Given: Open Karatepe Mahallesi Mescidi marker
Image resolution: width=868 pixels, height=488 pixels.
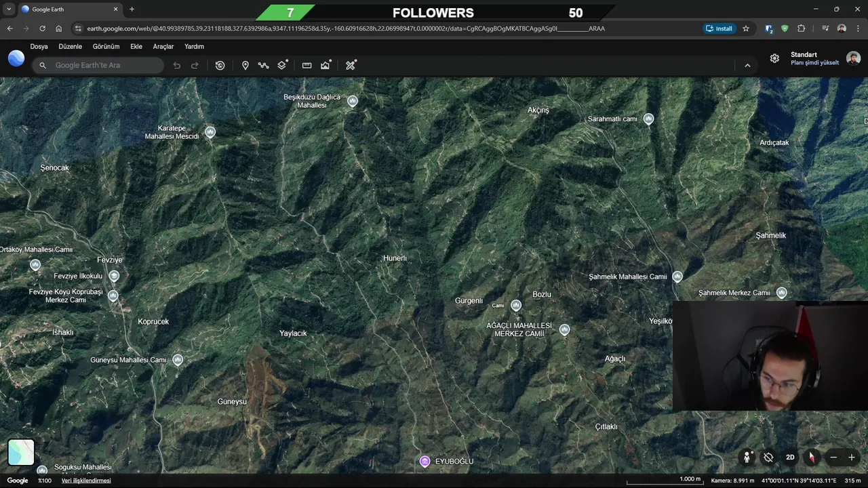Looking at the screenshot, I should (x=210, y=132).
